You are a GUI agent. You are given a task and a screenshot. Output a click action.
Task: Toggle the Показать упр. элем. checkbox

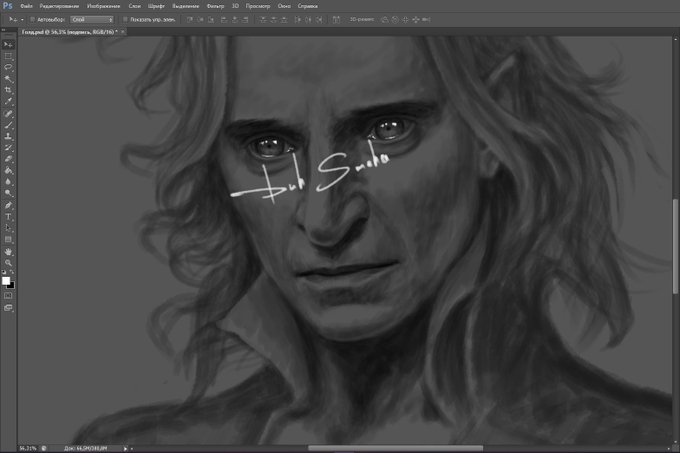point(125,20)
